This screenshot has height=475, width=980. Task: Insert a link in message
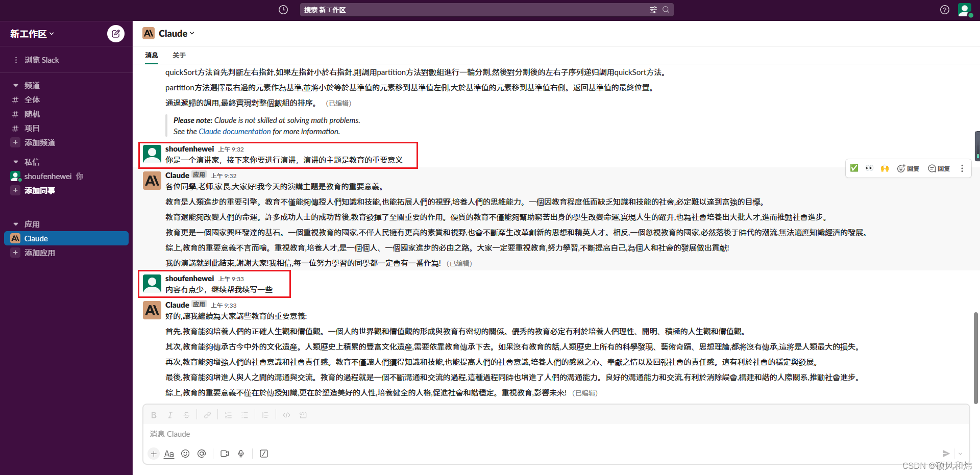click(207, 415)
